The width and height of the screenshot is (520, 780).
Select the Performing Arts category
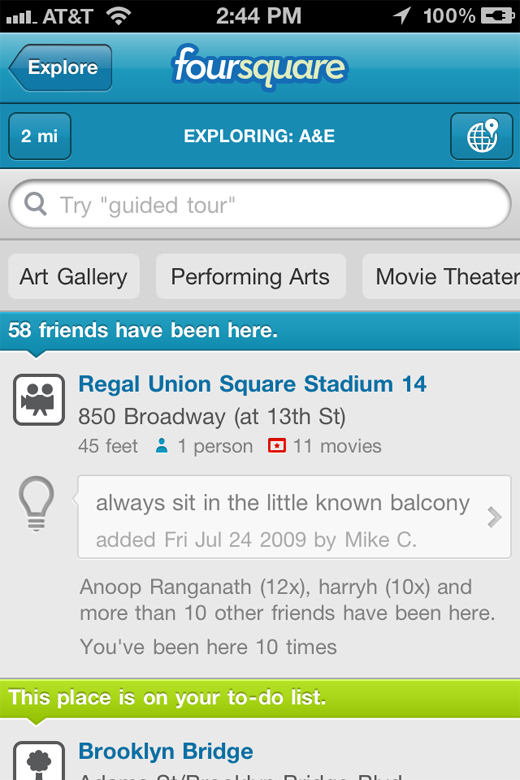click(x=251, y=277)
